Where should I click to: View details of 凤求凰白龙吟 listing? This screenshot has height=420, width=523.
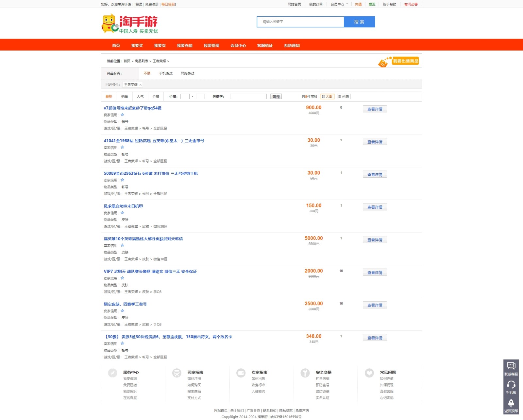click(x=375, y=207)
